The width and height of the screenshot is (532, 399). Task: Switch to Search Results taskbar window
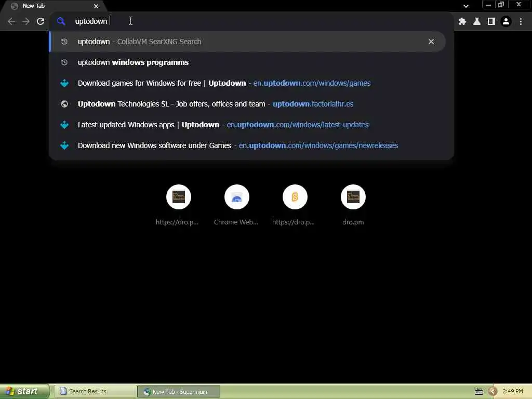(95, 392)
